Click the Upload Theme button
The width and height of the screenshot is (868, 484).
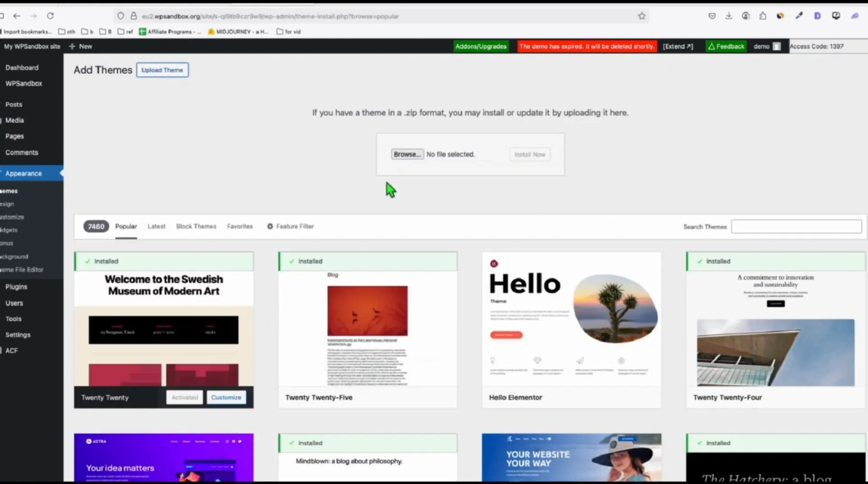(x=162, y=70)
